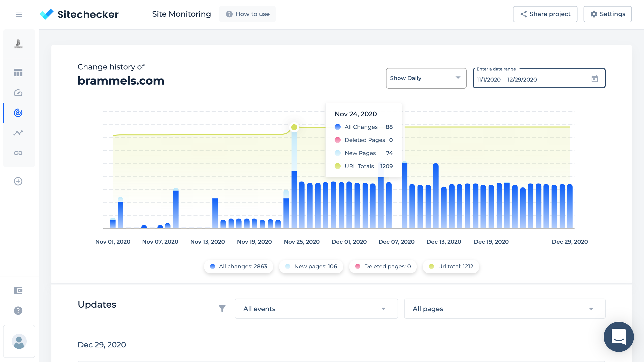
Task: Click the dashboard grid icon in sidebar
Action: [x=18, y=73]
